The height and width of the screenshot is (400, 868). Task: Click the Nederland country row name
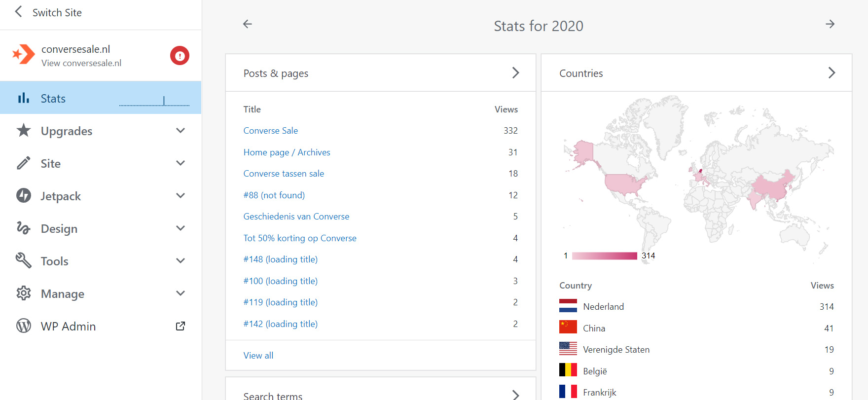coord(604,307)
